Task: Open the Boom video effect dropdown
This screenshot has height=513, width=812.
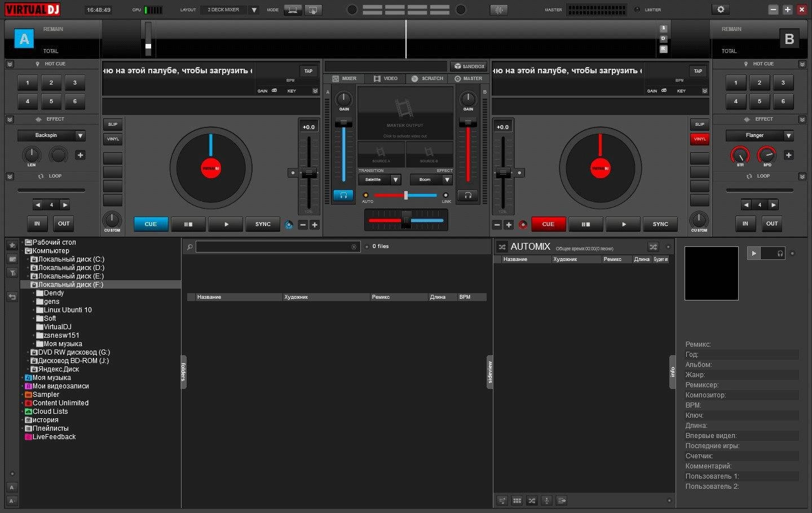Action: click(447, 180)
